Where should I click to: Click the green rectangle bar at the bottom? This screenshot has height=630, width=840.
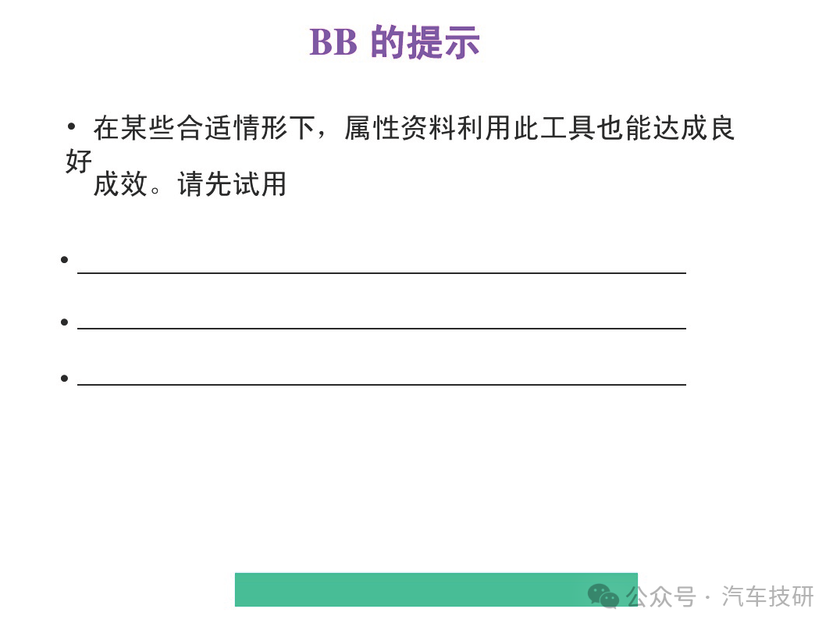(x=436, y=589)
